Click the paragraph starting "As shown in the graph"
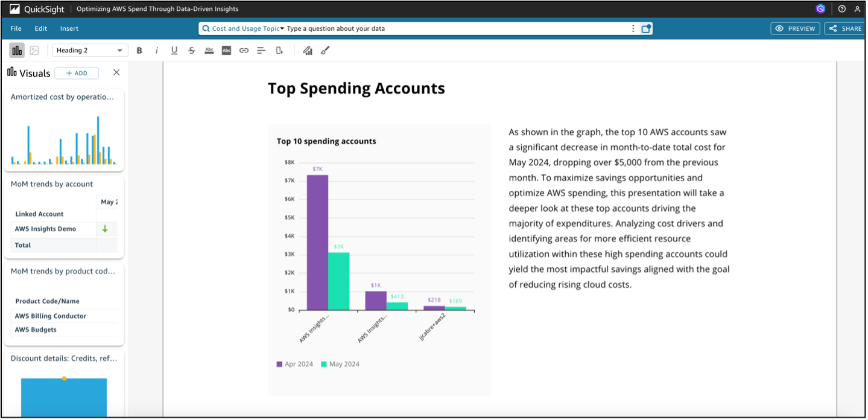The height and width of the screenshot is (420, 868). pos(619,208)
